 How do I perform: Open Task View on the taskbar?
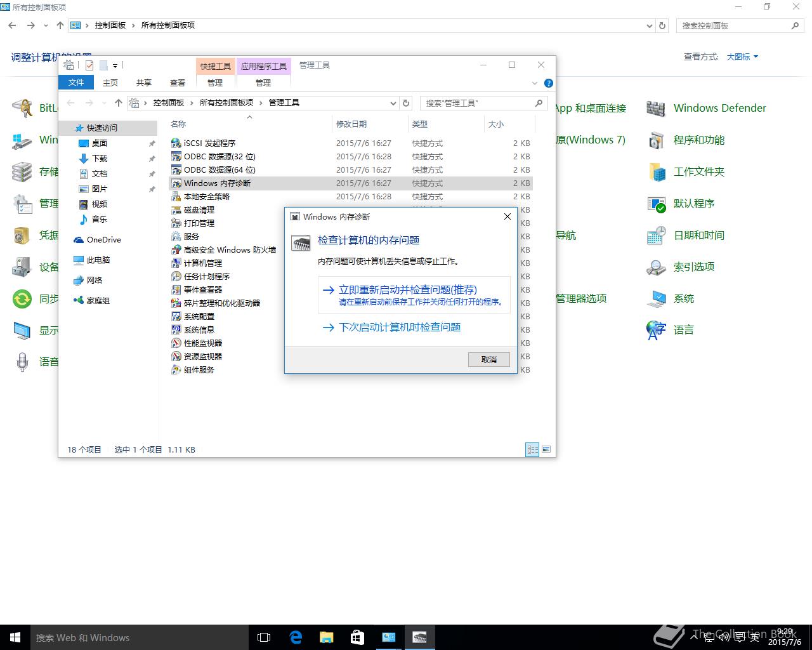click(264, 637)
